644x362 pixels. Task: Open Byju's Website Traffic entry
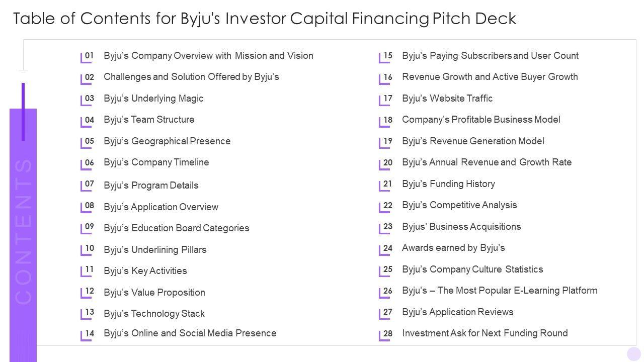[x=447, y=99]
